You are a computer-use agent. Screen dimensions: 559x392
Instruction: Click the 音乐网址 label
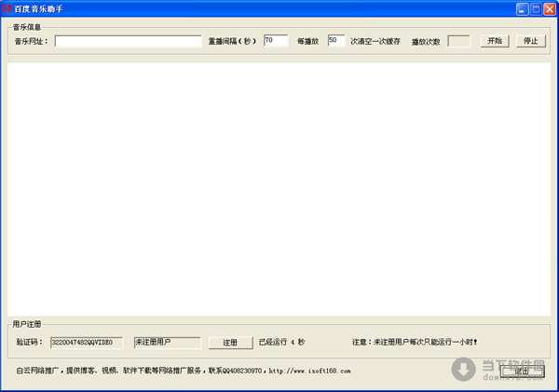pyautogui.click(x=31, y=41)
